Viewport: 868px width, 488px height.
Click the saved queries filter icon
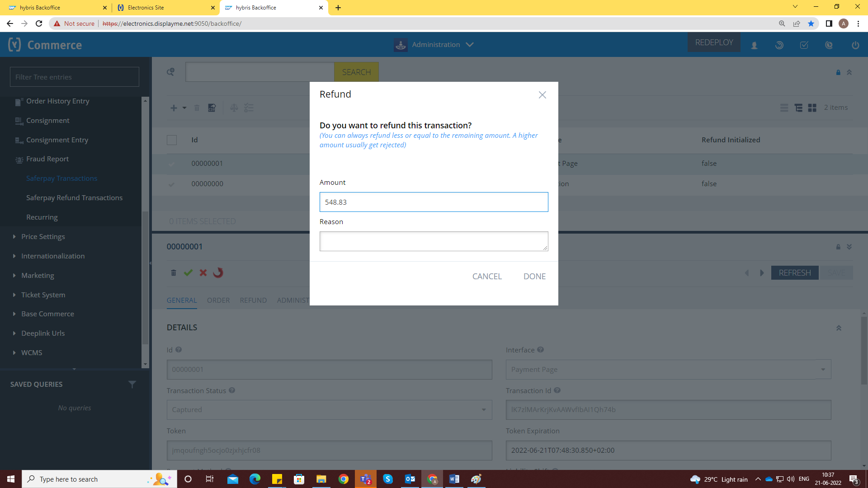(132, 385)
